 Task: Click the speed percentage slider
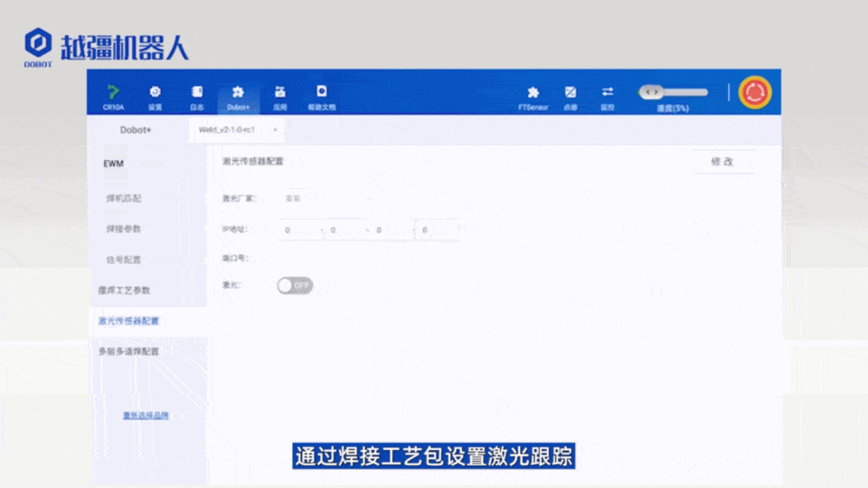click(x=673, y=92)
